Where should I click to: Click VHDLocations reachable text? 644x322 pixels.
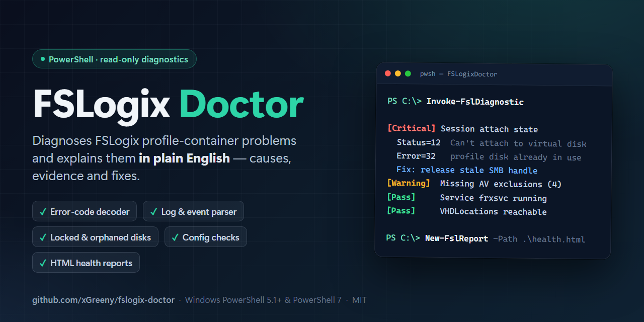pos(493,212)
